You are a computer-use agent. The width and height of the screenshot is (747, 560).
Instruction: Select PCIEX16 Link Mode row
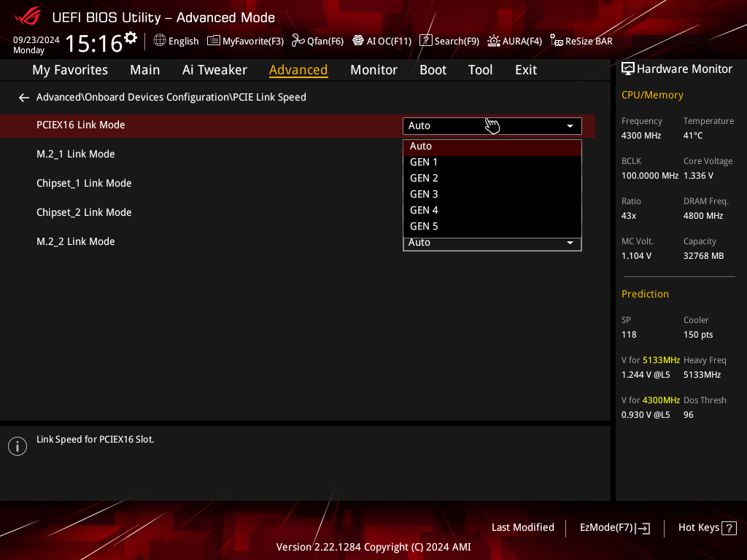(298, 125)
